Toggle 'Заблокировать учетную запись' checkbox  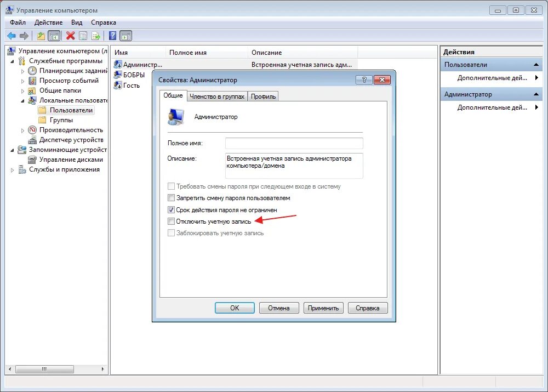click(171, 233)
